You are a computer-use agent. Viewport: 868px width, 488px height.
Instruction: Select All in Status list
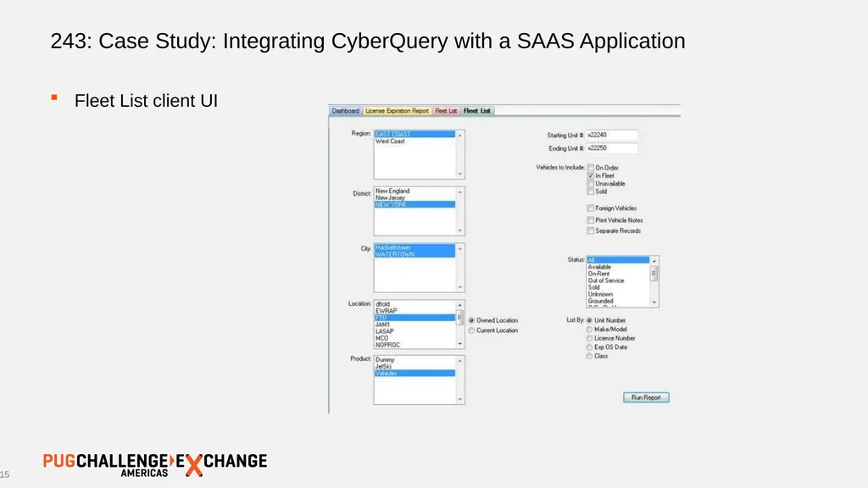coord(618,260)
